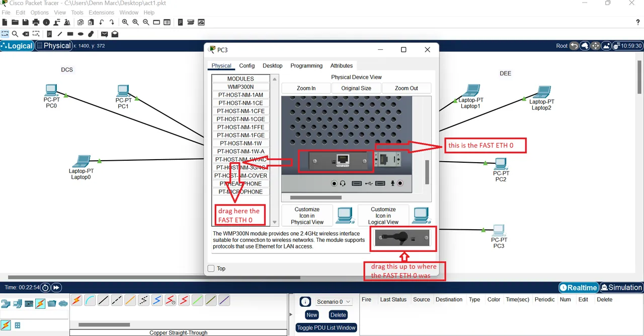Viewport: 644px width, 336px height.
Task: Select the PT-HOST-NM-1CFE module
Action: point(240,111)
